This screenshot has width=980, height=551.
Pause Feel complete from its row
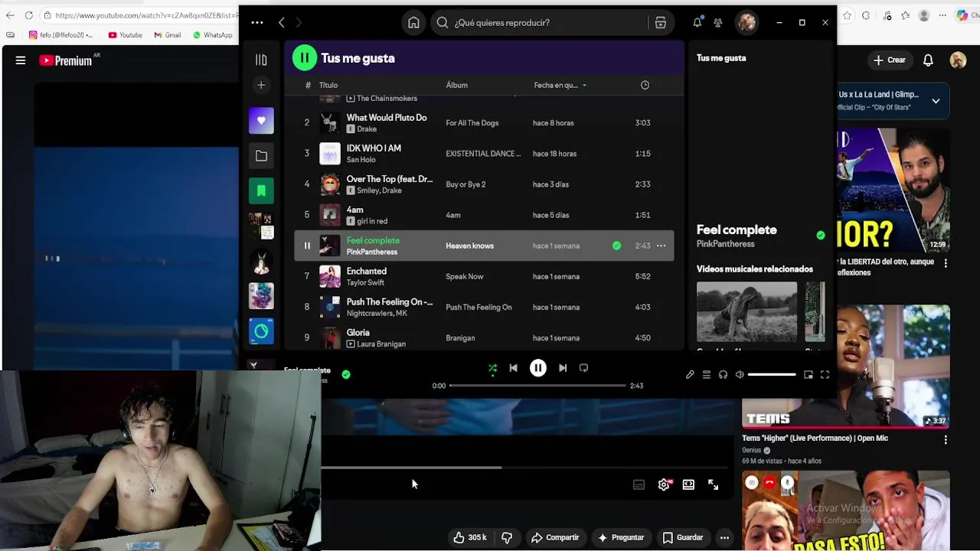pos(307,246)
